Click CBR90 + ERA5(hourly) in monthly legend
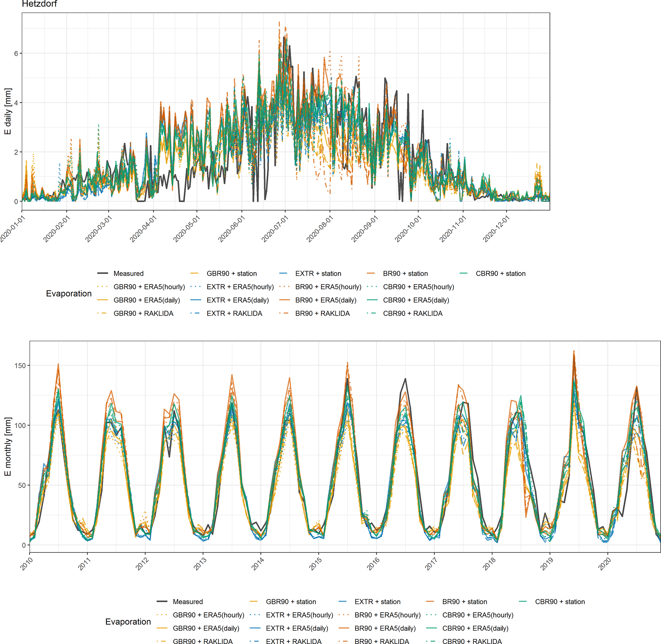This screenshot has height=644, width=661. pyautogui.click(x=477, y=615)
